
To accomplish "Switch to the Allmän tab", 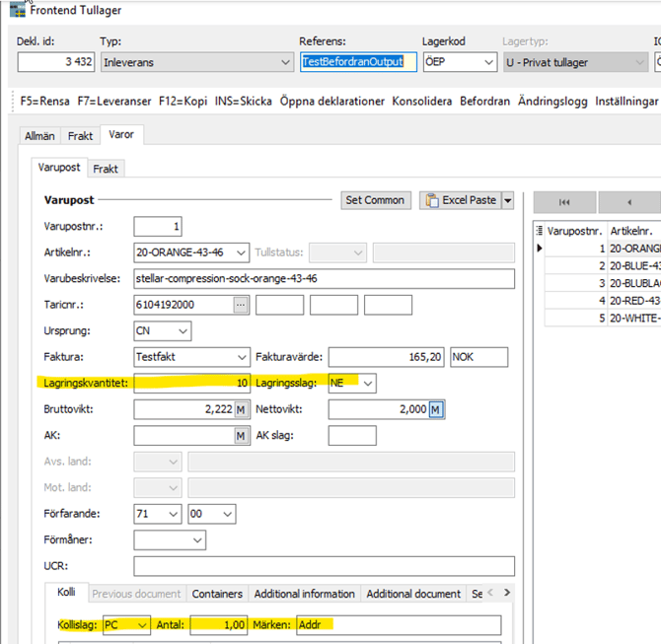I will [39, 136].
